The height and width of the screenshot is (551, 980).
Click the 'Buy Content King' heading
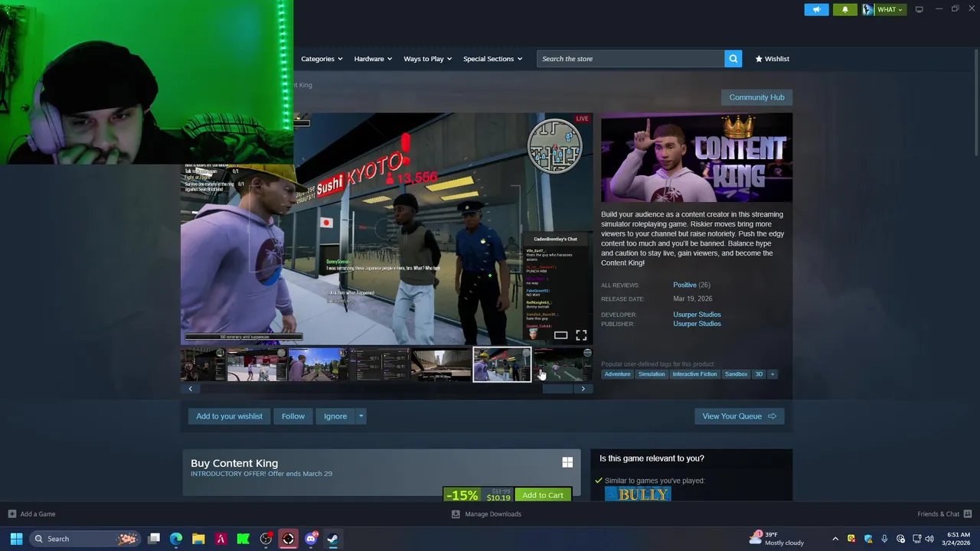pos(234,463)
